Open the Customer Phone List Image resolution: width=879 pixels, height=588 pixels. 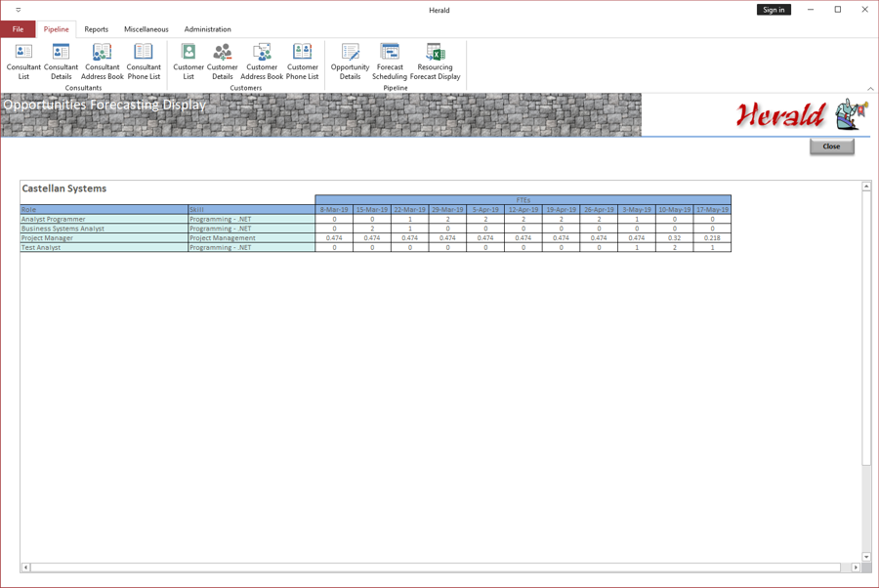tap(302, 62)
